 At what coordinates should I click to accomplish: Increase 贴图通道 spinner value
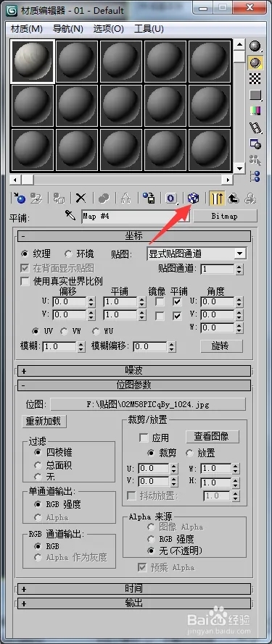[239, 267]
